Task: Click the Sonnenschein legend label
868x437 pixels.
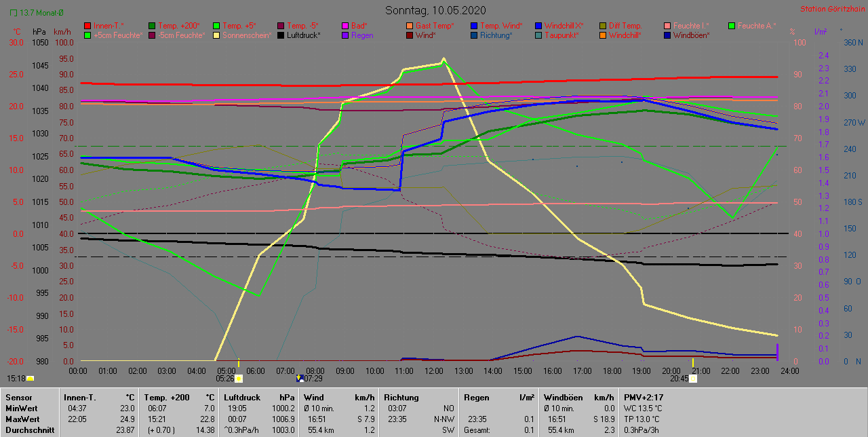Action: click(247, 35)
